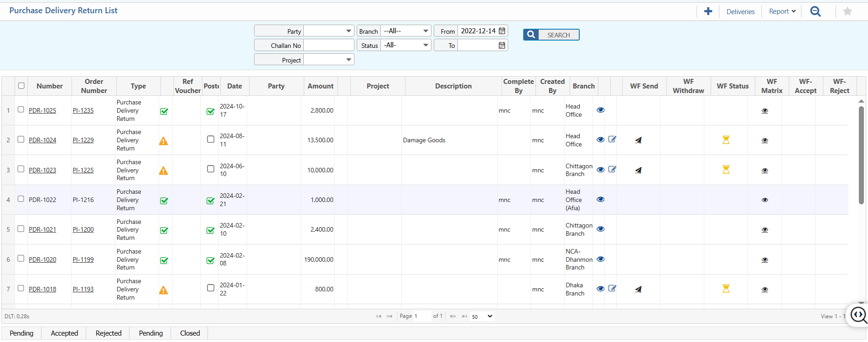This screenshot has height=342, width=868.
Task: Edit PDR-1018 using pencil icon
Action: [x=613, y=288]
